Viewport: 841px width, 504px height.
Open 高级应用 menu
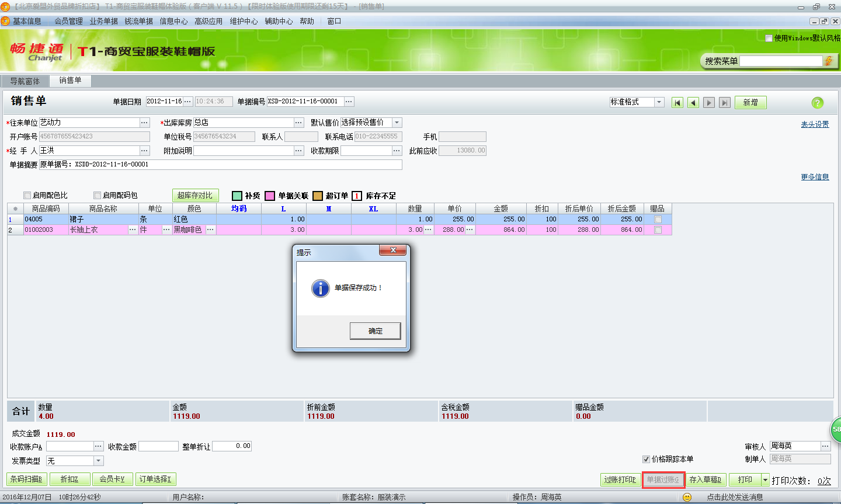pos(208,21)
